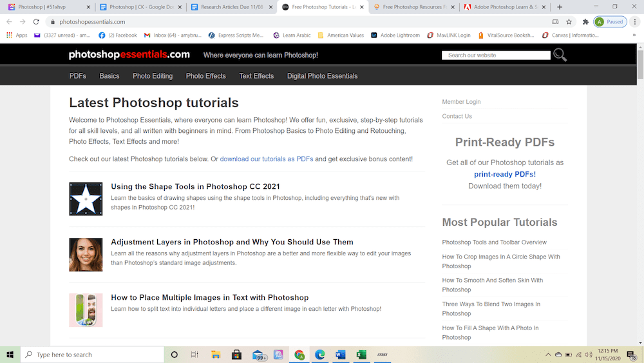The width and height of the screenshot is (644, 363).
Task: Open Three Ways To Blend Two Images
Action: click(x=491, y=309)
